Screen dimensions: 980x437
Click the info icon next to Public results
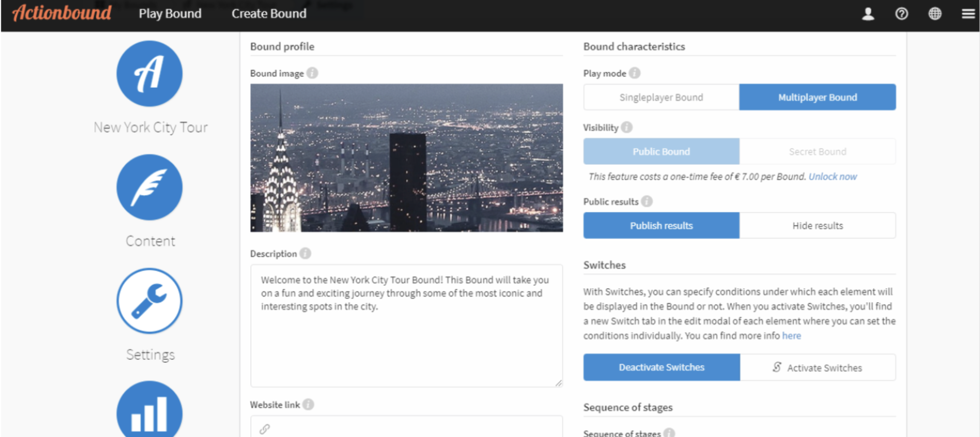coord(647,201)
